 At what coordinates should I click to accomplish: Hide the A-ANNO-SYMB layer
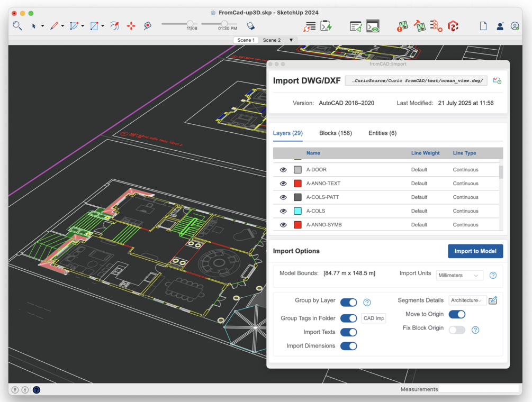(283, 225)
